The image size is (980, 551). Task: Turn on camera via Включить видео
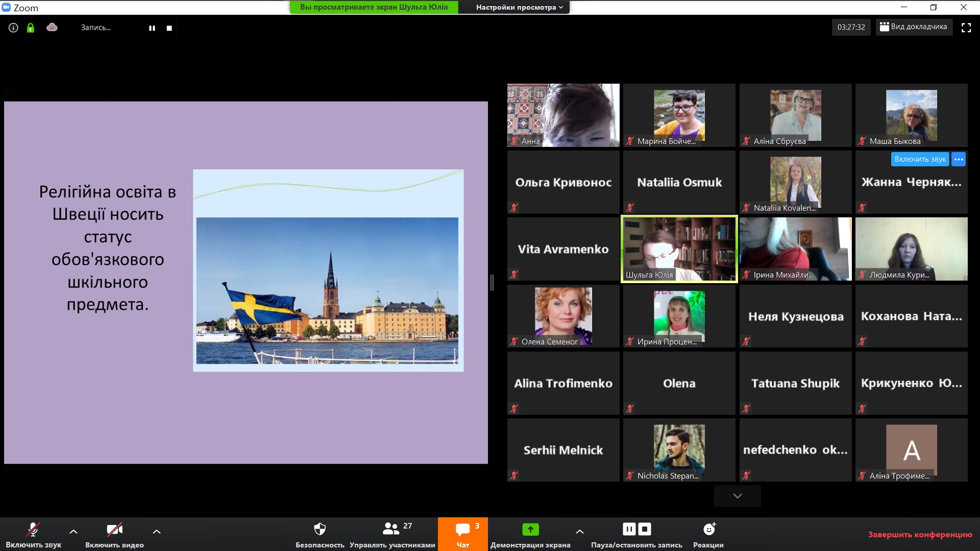[x=114, y=534]
